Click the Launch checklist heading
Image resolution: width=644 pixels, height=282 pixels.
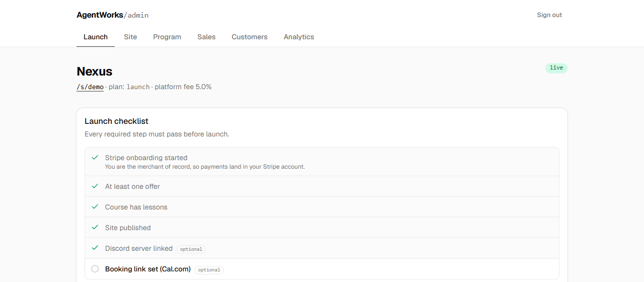tap(116, 121)
